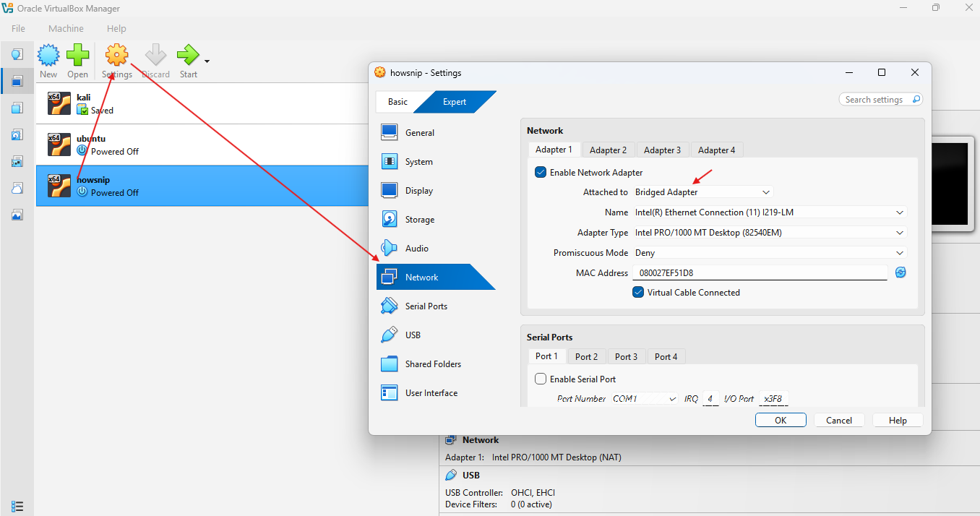980x516 pixels.
Task: Select the Adapter 3 tab
Action: (x=662, y=150)
